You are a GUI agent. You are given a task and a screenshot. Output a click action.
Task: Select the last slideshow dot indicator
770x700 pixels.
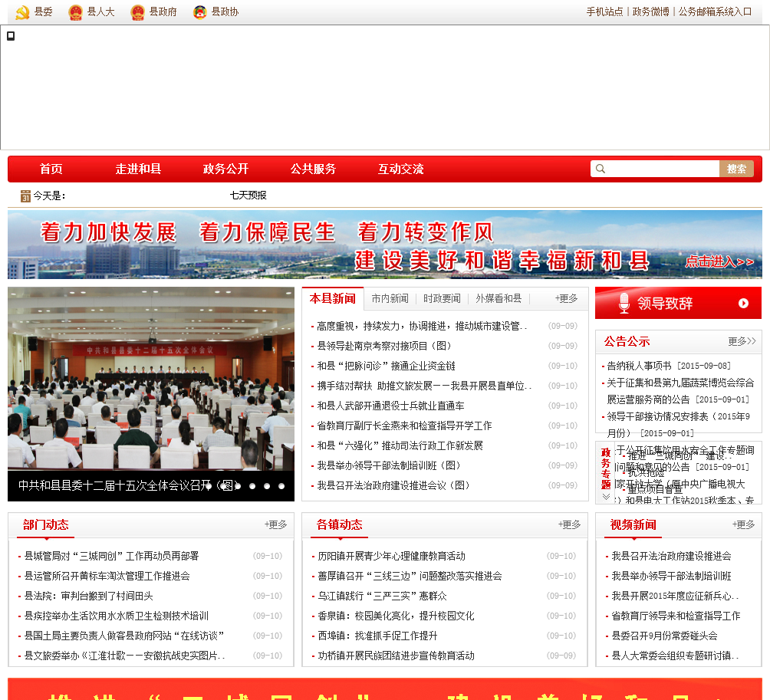click(281, 486)
